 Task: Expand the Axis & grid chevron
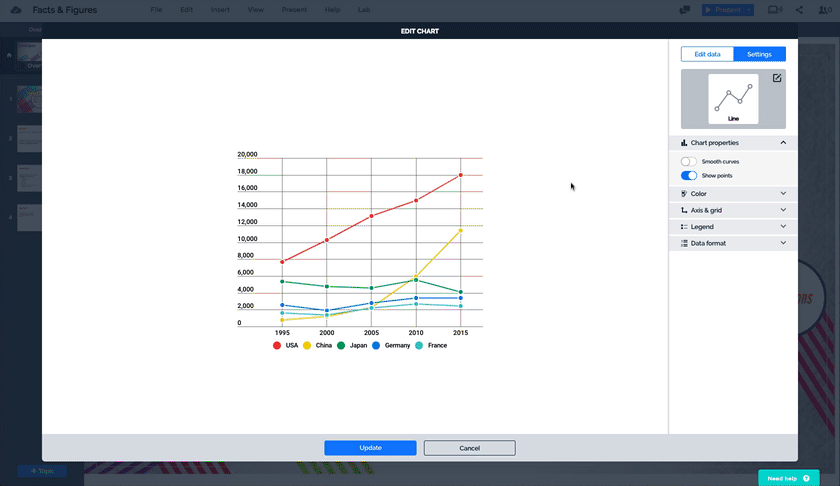coord(783,211)
